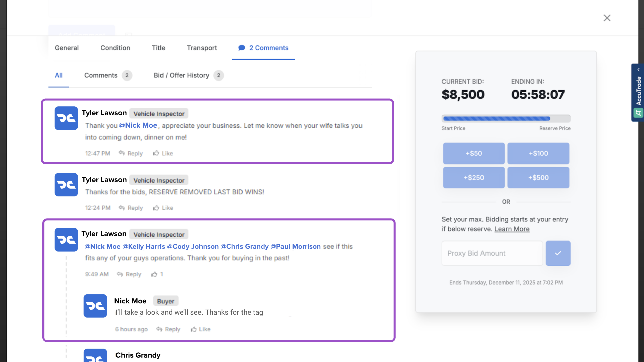Click the reserve price progress bar
The width and height of the screenshot is (644, 362).
point(506,118)
